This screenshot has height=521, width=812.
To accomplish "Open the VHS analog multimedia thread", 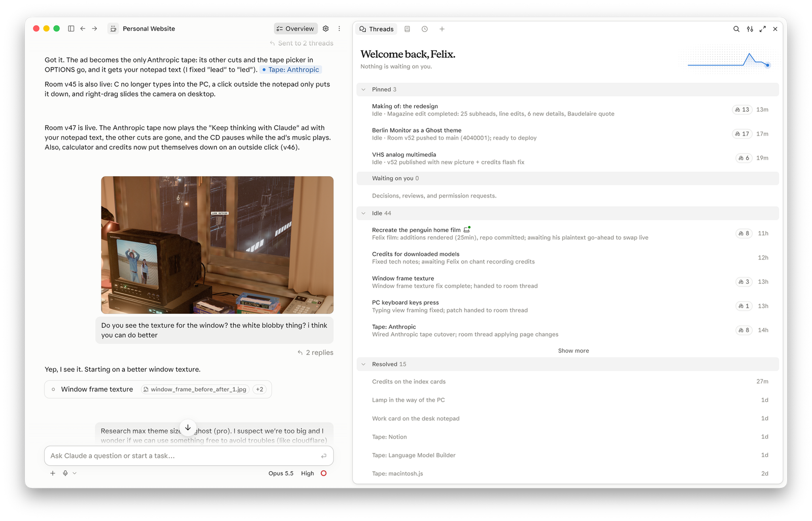I will coord(568,158).
